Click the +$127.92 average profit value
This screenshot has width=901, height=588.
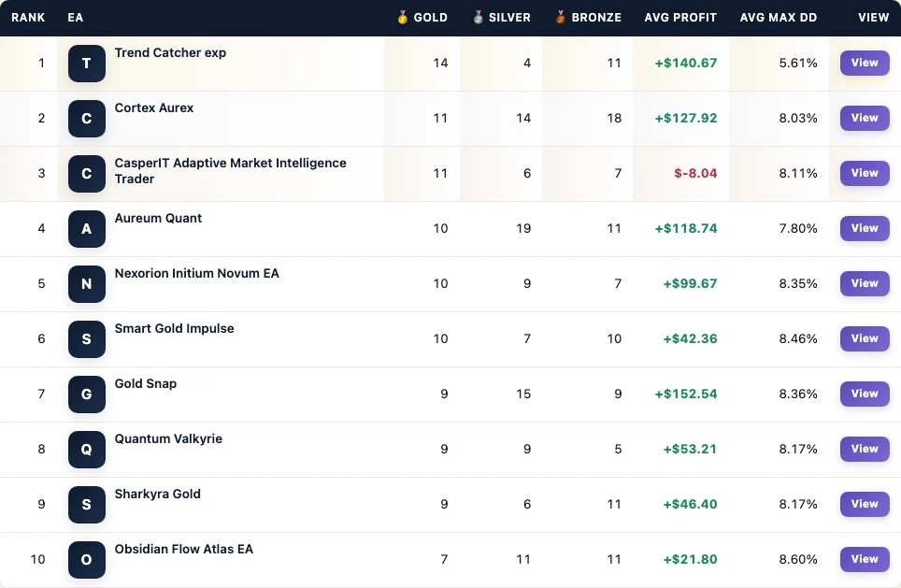pos(686,119)
